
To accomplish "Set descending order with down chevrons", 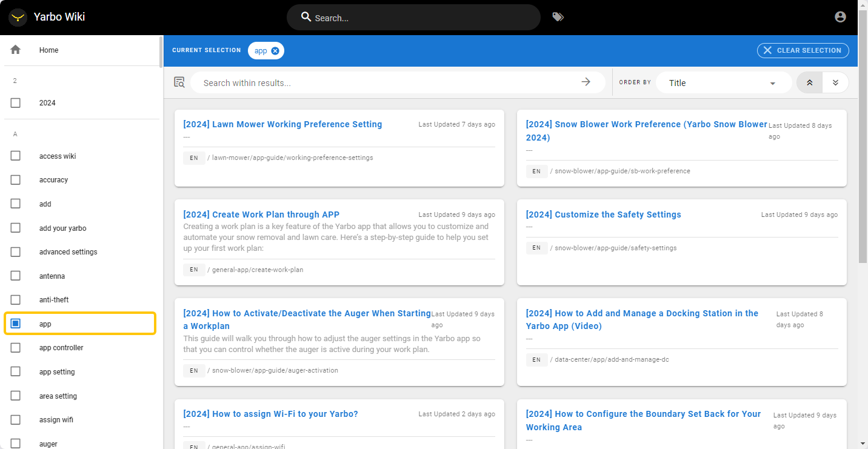I will click(x=835, y=82).
